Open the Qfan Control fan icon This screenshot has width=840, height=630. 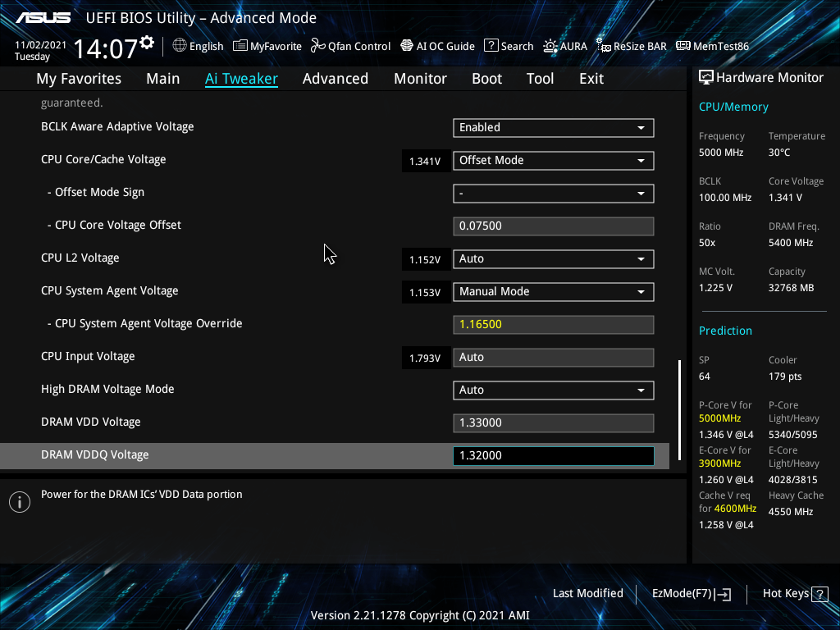coord(318,46)
